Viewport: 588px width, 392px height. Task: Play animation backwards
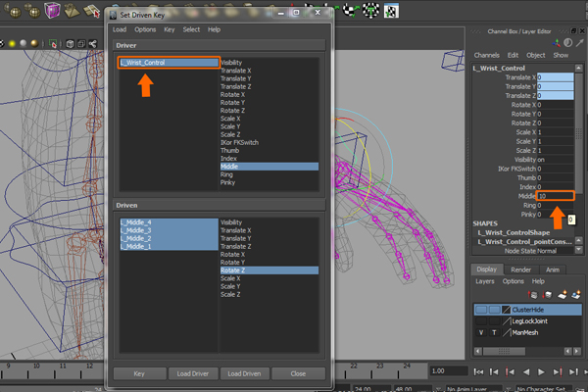pyautogui.click(x=526, y=371)
